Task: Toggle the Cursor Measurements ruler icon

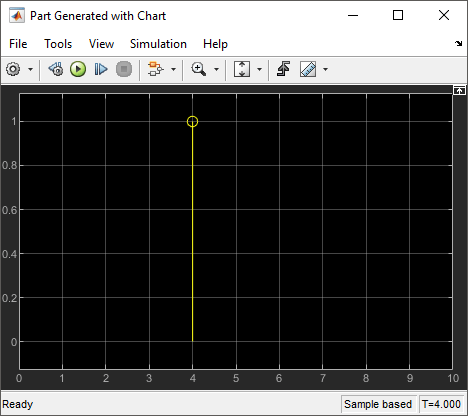Action: 308,69
